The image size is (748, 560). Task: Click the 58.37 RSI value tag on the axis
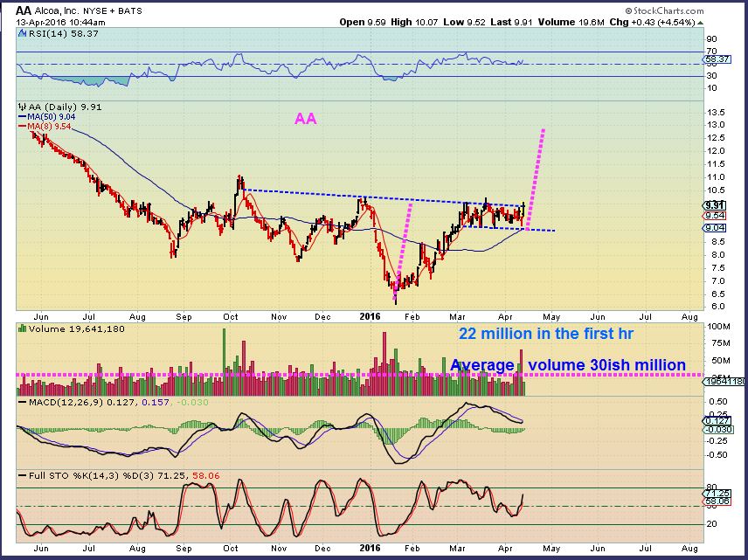717,59
